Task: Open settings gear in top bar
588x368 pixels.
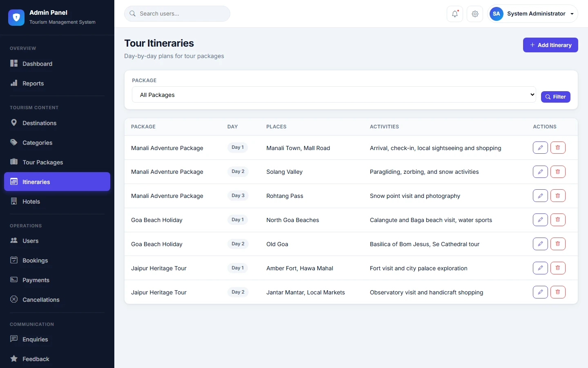Action: tap(475, 14)
